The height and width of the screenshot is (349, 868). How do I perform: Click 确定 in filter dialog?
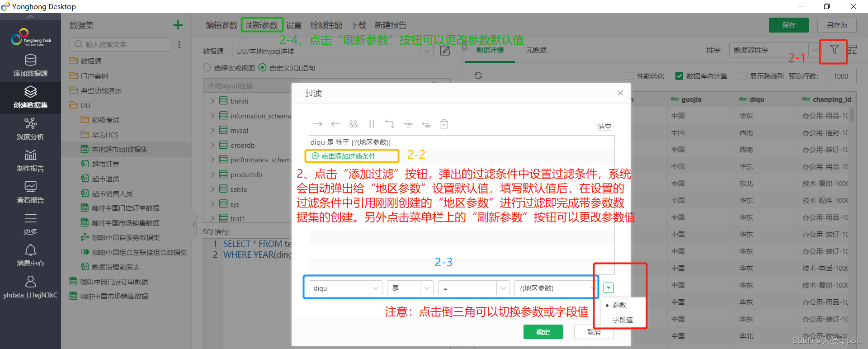click(x=543, y=332)
